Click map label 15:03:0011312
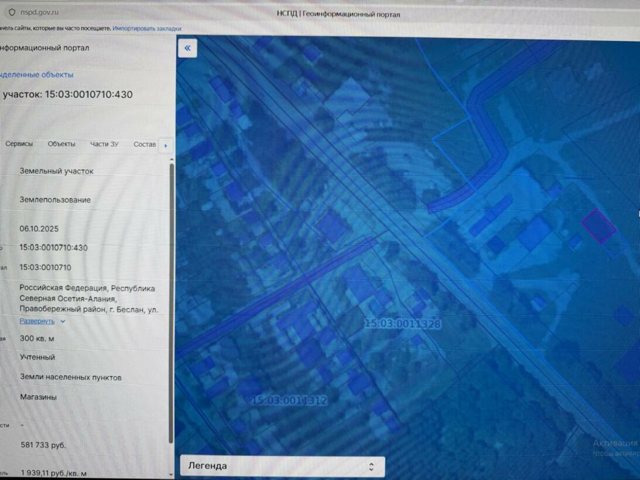This screenshot has width=640, height=480. pyautogui.click(x=289, y=400)
